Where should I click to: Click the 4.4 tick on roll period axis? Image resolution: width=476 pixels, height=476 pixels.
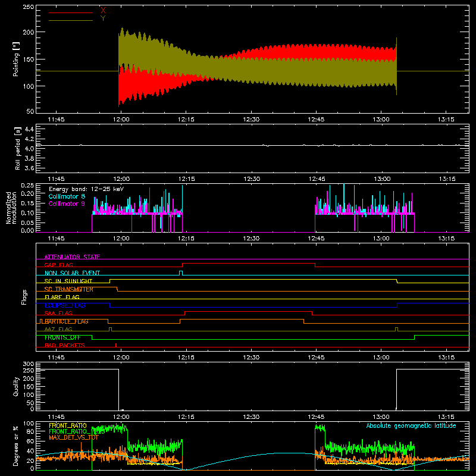pos(29,129)
